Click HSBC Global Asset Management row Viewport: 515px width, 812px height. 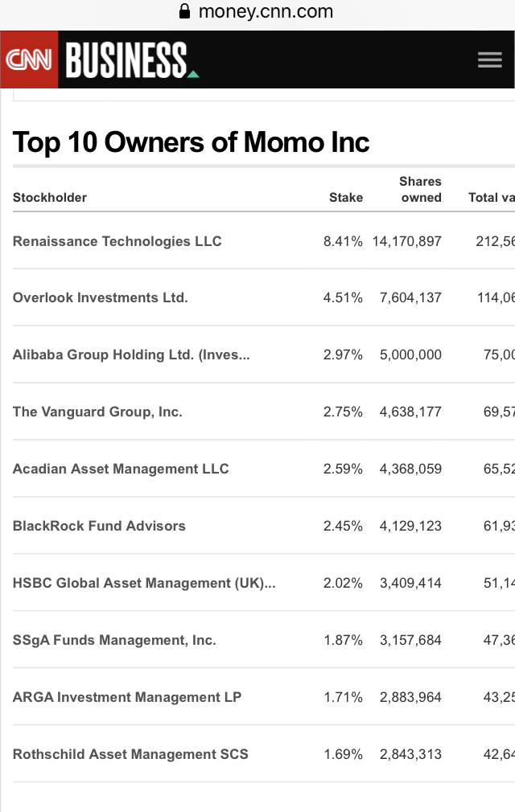[x=144, y=583]
